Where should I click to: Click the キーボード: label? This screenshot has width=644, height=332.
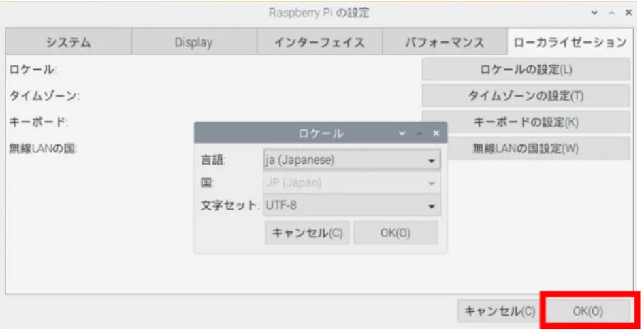(38, 122)
